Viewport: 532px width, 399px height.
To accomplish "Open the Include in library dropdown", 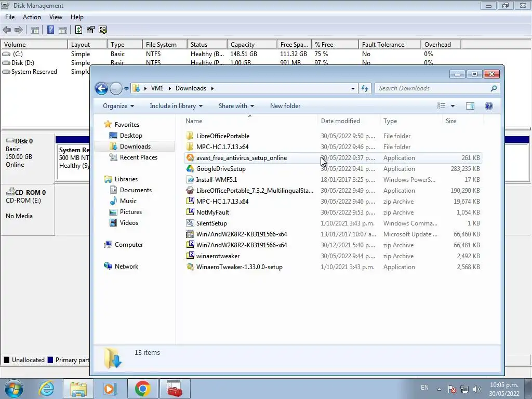I will click(x=176, y=106).
